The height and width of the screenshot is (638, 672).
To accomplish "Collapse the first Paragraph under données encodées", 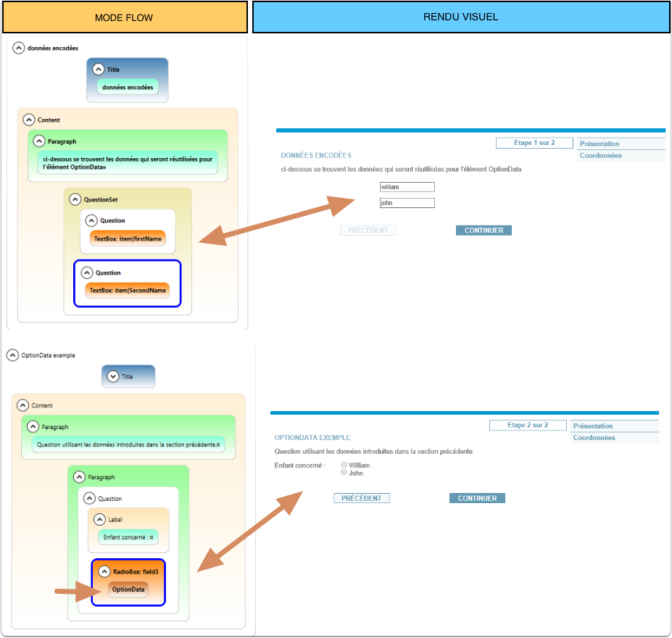I will coord(39,141).
